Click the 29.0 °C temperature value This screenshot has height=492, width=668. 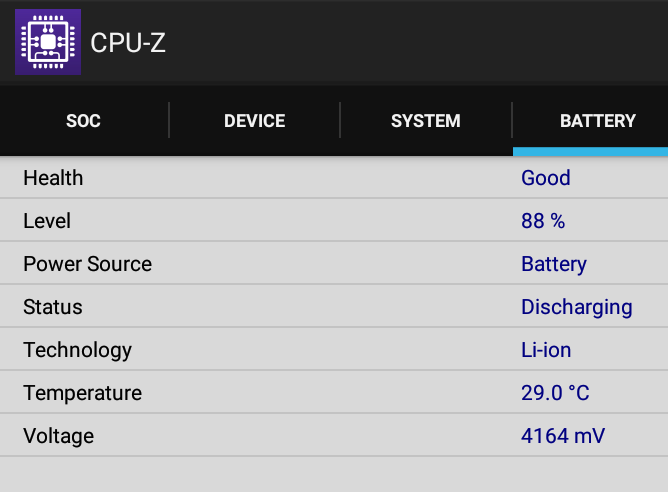555,393
